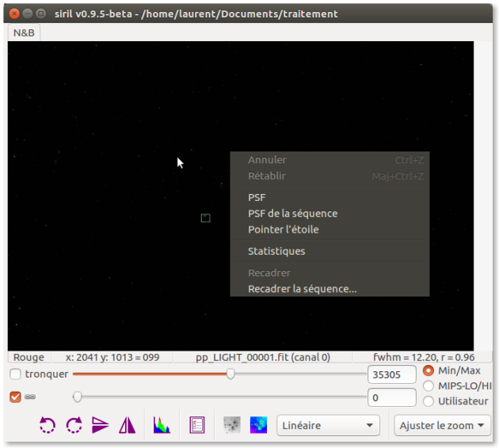Switch to the N&B tab
499x448 pixels.
(24, 33)
